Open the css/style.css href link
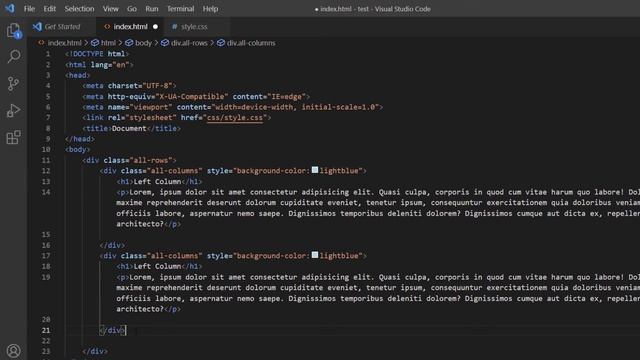Viewport: 640px width, 360px height. point(235,118)
